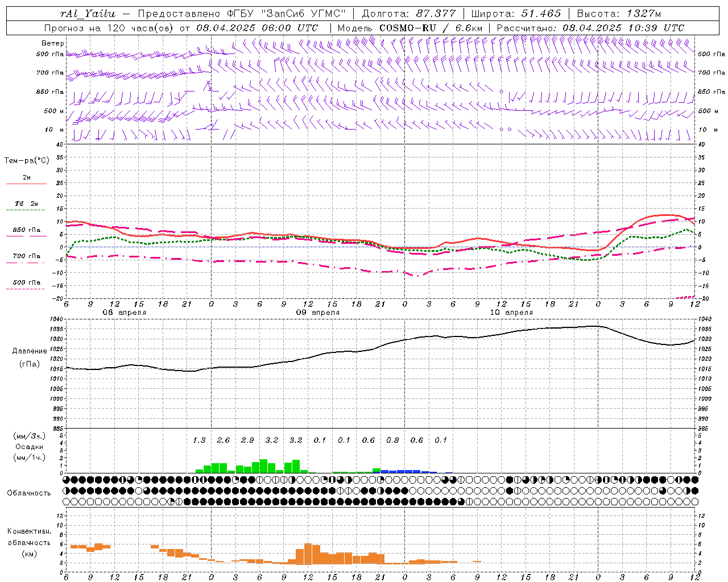Click the 2.9 precipitation value
728x582 pixels.
pos(247,440)
